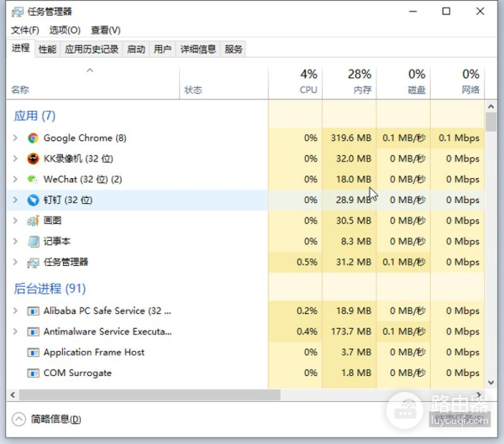The height and width of the screenshot is (444, 504).
Task: Maximize the Task Manager window
Action: coord(446,12)
